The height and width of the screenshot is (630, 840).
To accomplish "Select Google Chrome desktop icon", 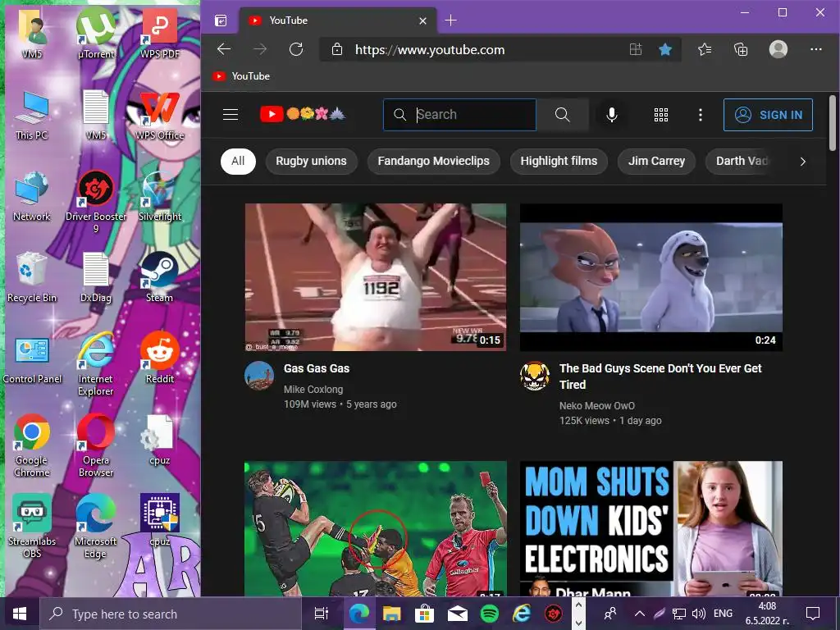I will (x=32, y=445).
